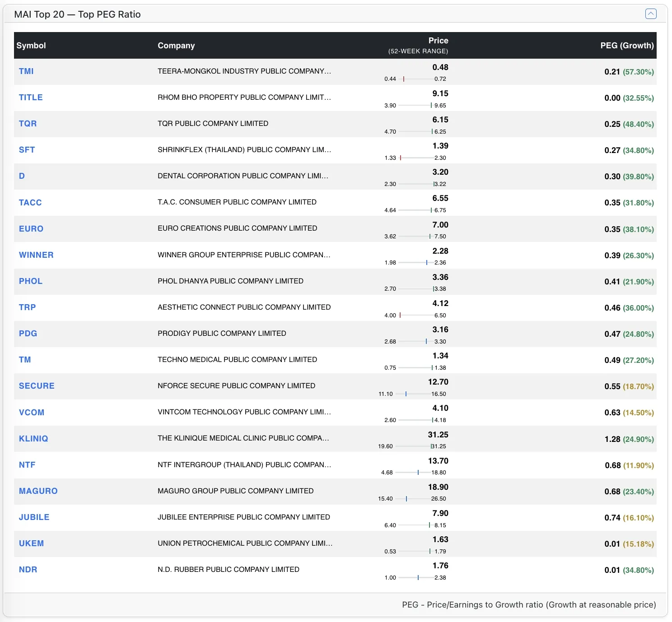Click the Company column header
The image size is (672, 622).
(176, 46)
